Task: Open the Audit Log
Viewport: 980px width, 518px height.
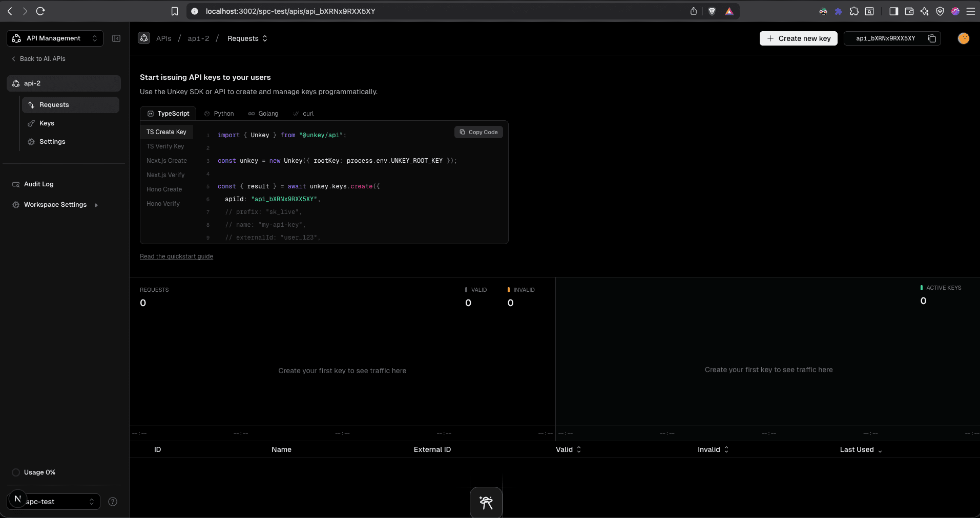Action: click(38, 184)
